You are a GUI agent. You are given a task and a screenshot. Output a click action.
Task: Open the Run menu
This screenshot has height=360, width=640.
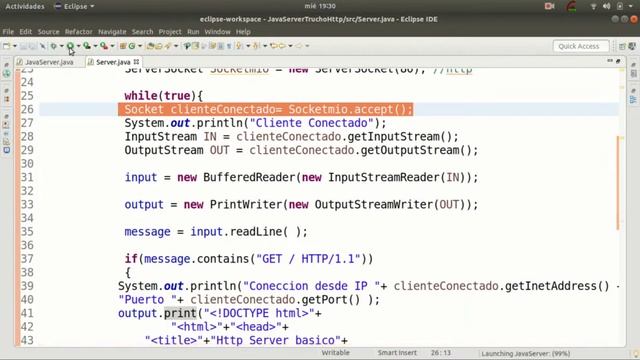click(193, 31)
